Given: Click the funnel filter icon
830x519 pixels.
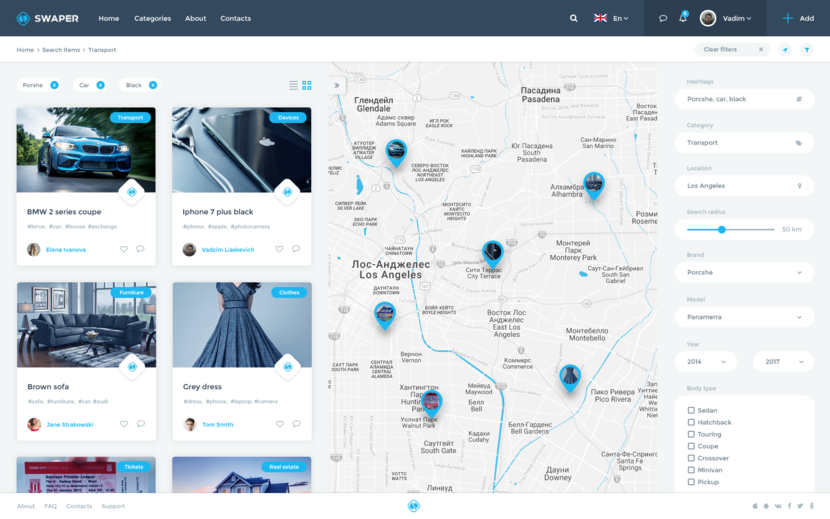Looking at the screenshot, I should (x=807, y=50).
